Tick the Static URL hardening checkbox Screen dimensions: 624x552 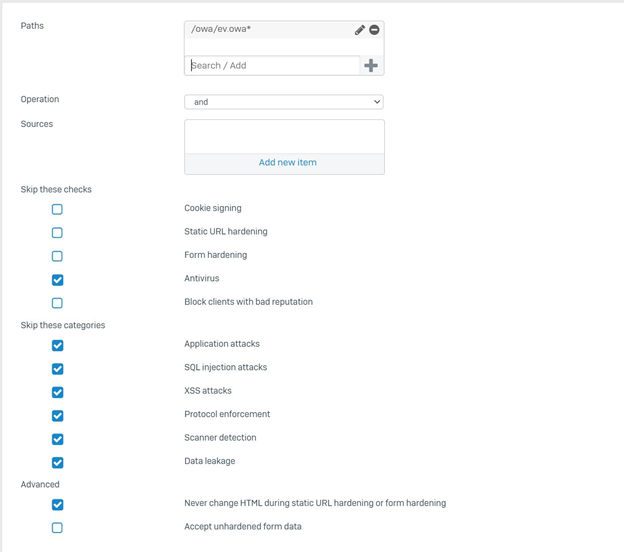57,233
